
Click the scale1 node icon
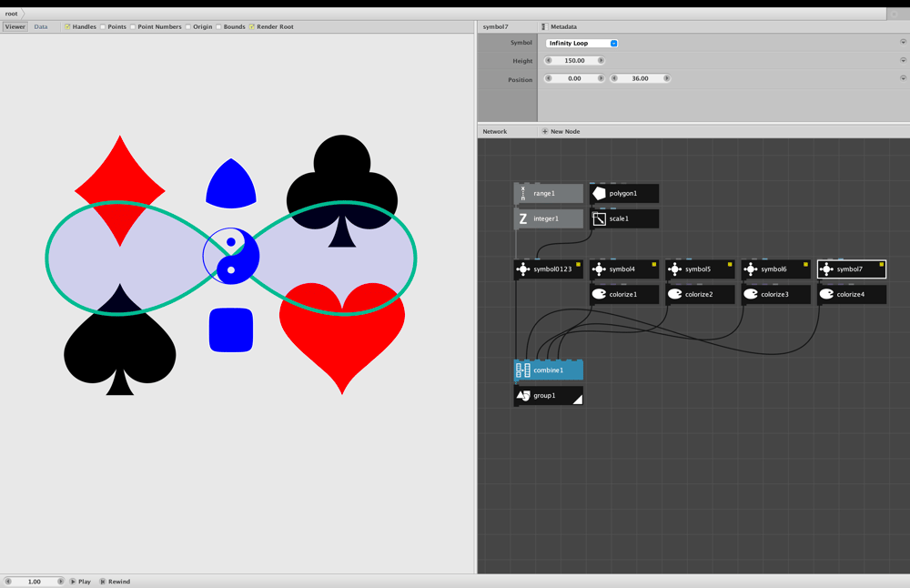click(x=599, y=218)
